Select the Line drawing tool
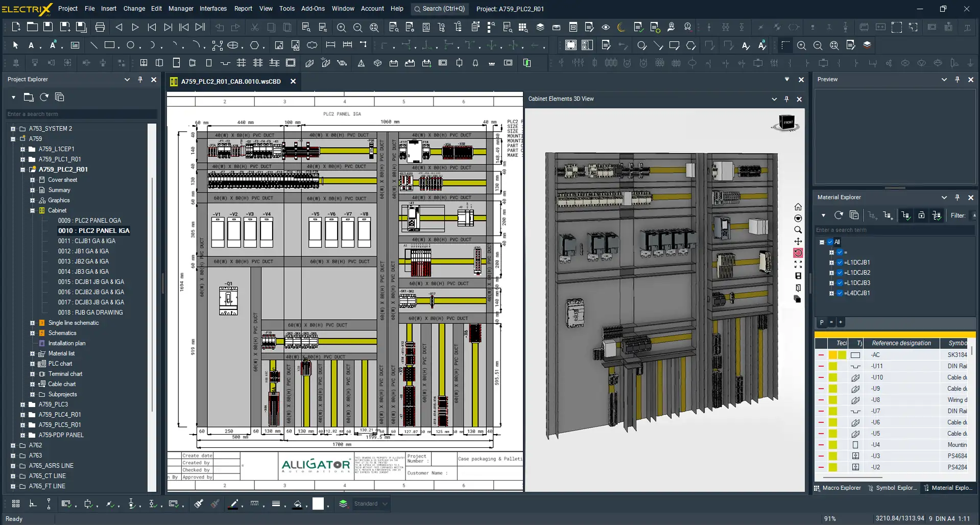Screen dimensions: 980x525 click(93, 45)
